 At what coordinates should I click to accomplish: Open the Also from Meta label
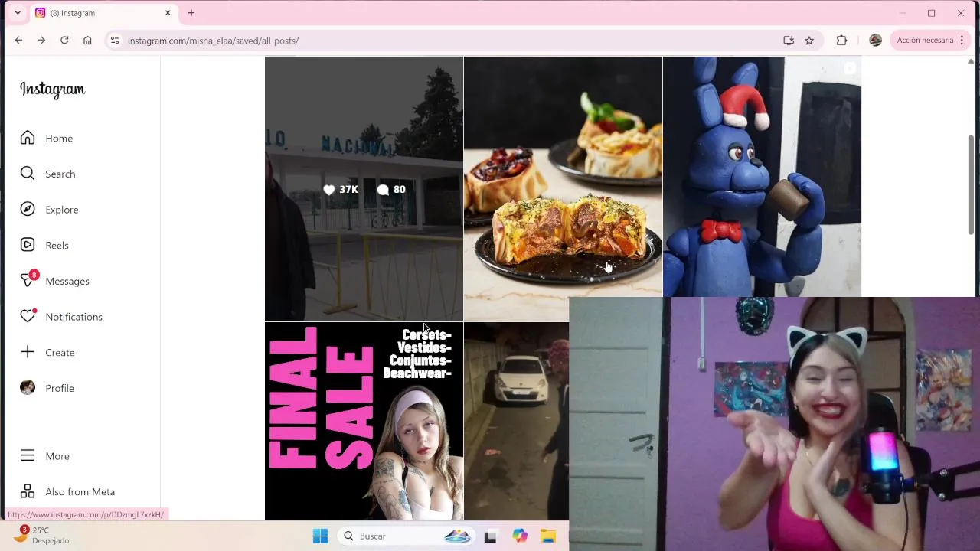(80, 492)
